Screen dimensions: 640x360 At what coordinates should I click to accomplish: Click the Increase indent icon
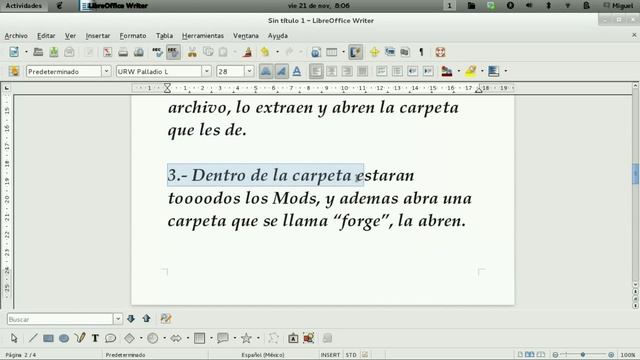click(x=428, y=71)
